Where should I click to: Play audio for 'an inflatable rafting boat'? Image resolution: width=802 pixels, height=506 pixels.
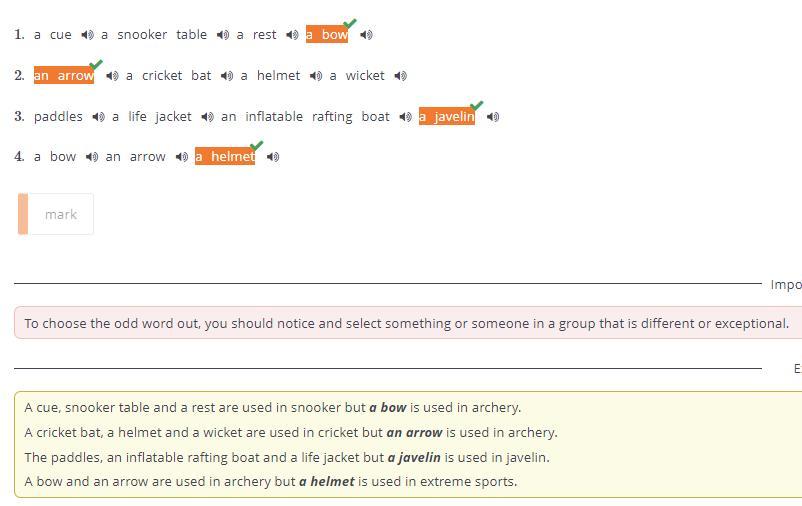[405, 117]
